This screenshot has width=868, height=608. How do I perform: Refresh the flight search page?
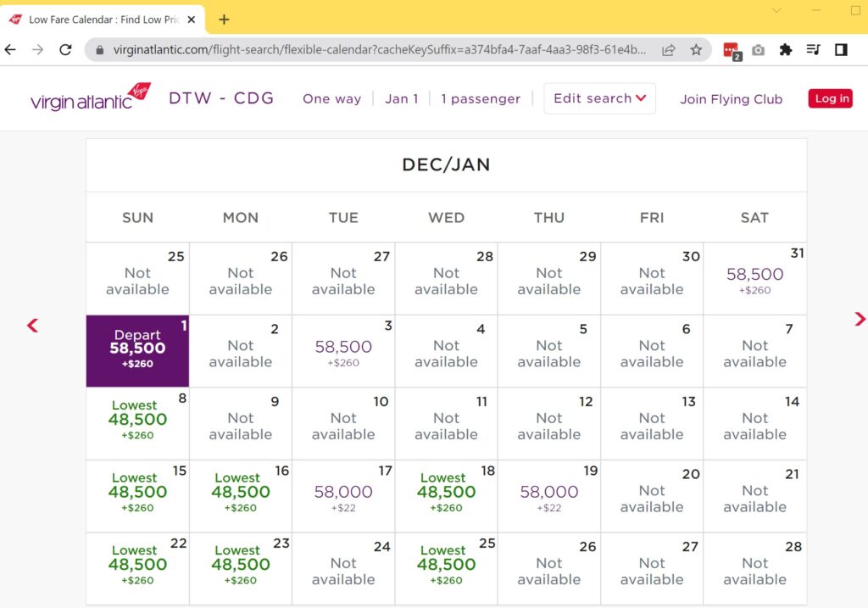click(65, 49)
